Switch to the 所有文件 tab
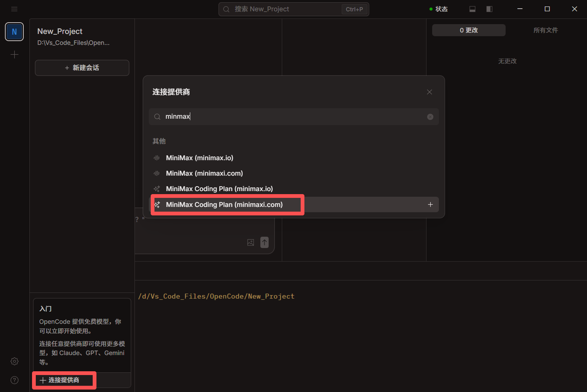The height and width of the screenshot is (392, 587). pos(546,30)
